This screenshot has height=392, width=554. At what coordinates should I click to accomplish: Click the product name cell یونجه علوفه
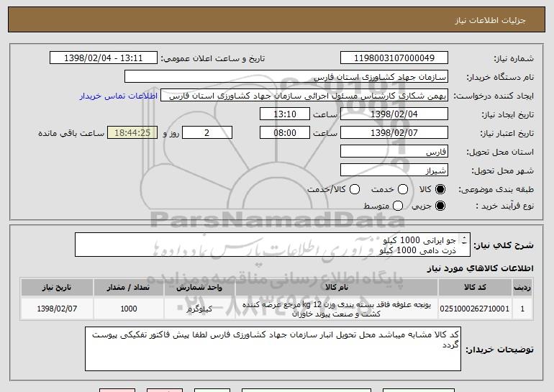click(337, 309)
